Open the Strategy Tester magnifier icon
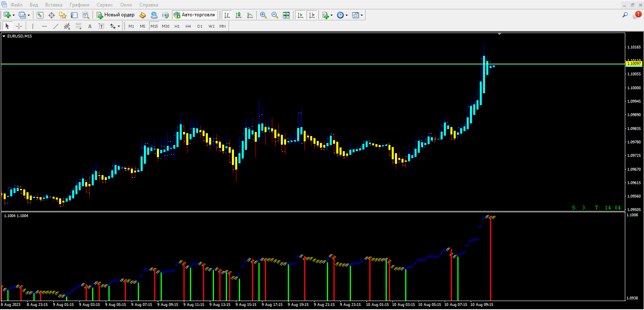 tap(86, 15)
